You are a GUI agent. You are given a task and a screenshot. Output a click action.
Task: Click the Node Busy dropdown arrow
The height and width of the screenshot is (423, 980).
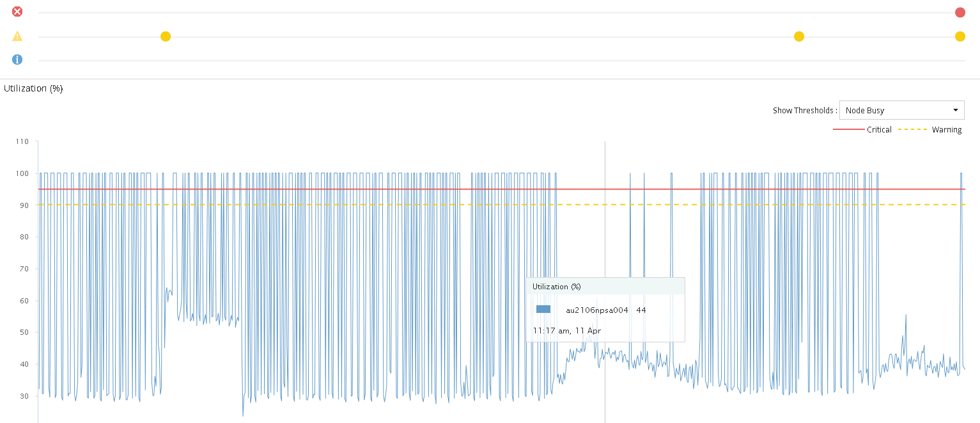[x=956, y=110]
